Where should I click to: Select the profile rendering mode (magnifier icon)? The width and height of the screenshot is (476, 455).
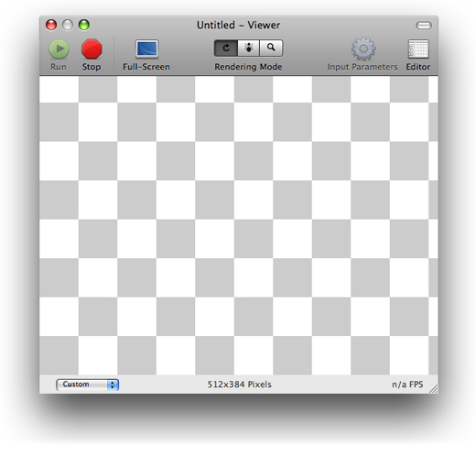coord(271,48)
